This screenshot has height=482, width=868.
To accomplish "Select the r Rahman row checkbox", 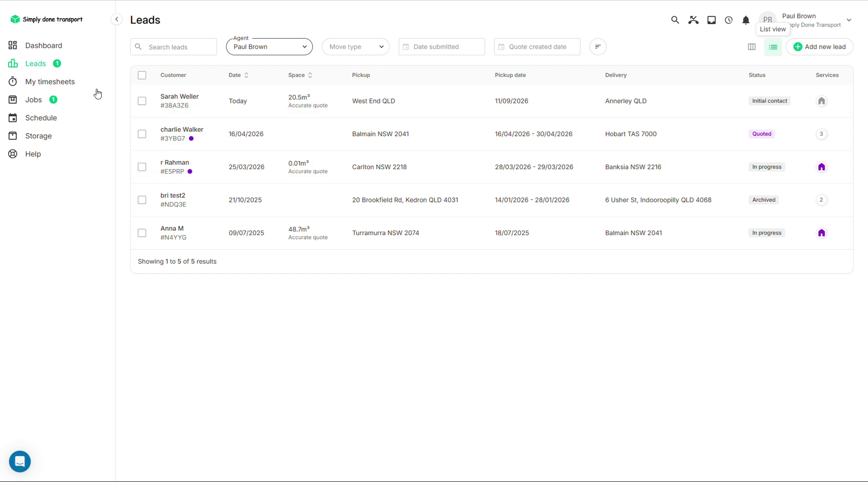I will 142,167.
